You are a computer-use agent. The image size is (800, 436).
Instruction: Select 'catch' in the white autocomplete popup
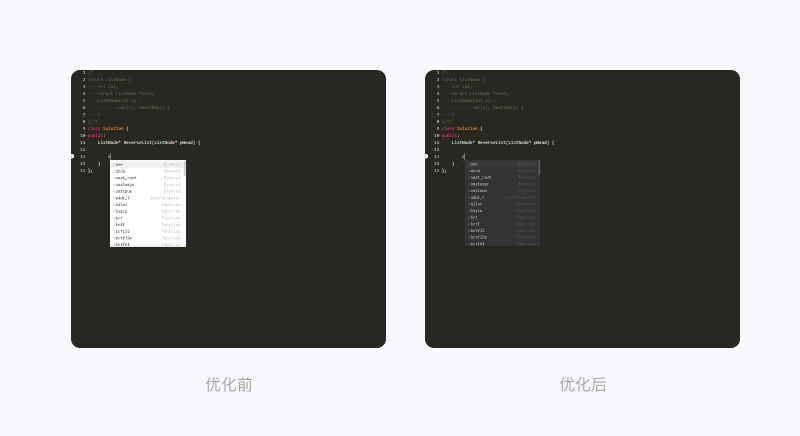(147, 171)
